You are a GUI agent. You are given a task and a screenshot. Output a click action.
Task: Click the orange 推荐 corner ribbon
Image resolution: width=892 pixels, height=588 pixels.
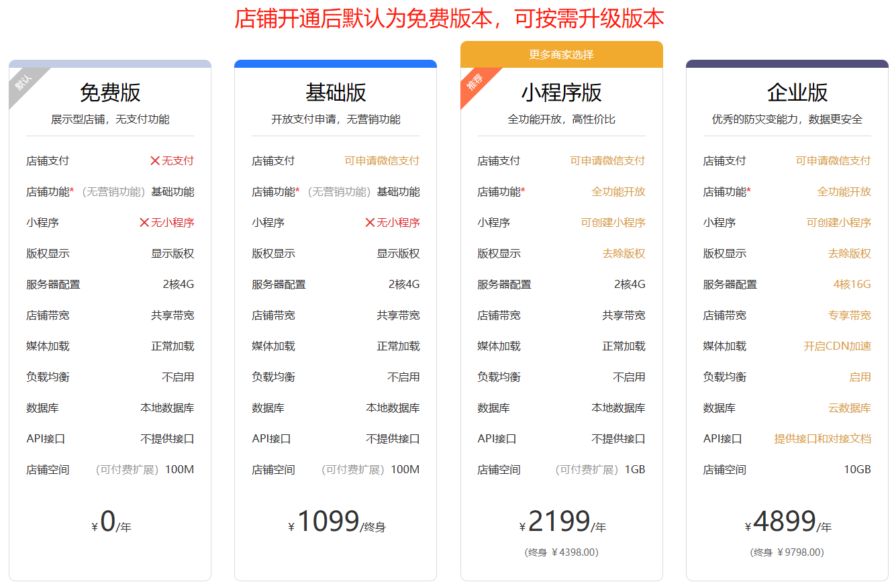coord(475,83)
